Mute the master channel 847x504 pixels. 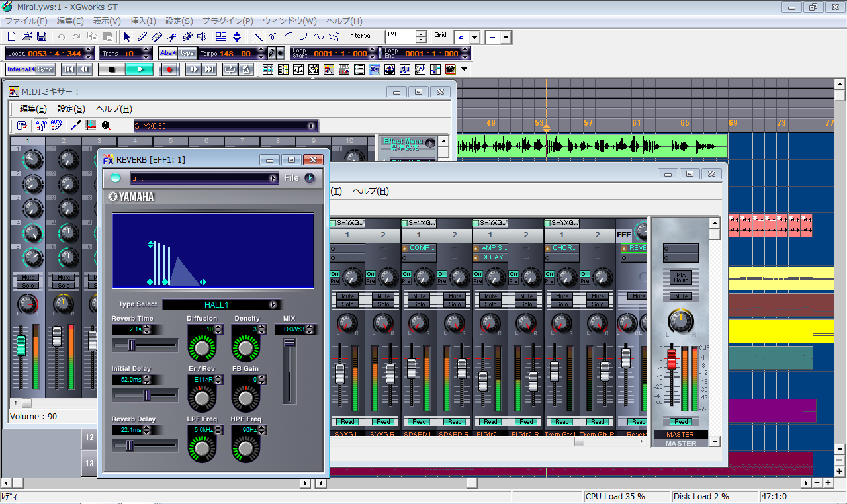680,296
